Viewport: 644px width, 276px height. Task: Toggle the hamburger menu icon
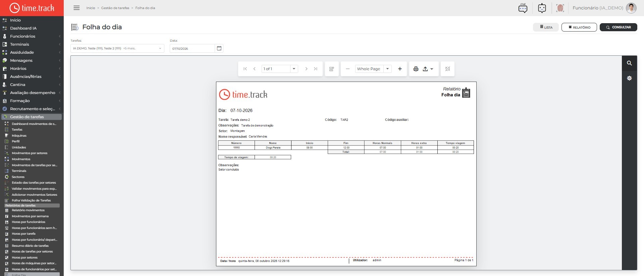(76, 8)
